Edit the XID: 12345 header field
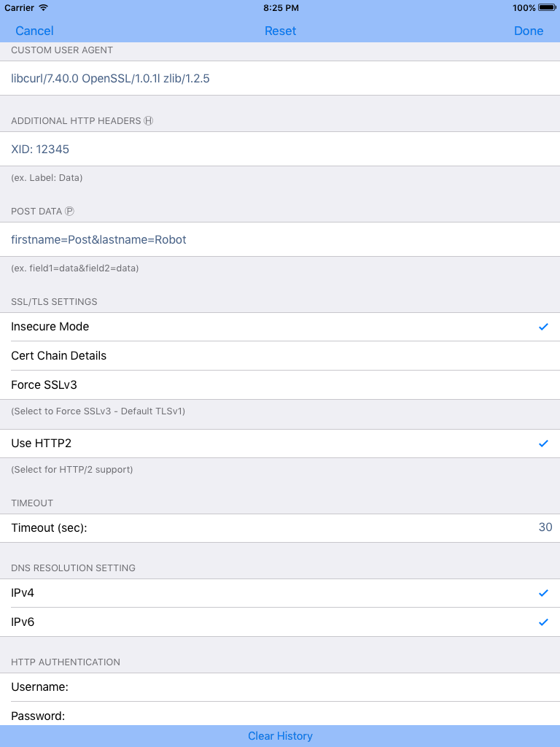560x747 pixels. [x=280, y=149]
